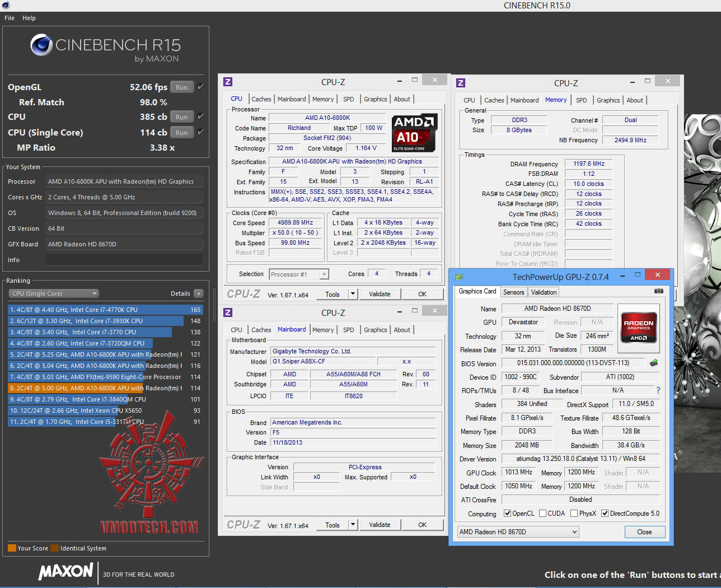Switch to SPD tab in the memory CPU-Z window
This screenshot has width=721, height=588.
coord(582,100)
